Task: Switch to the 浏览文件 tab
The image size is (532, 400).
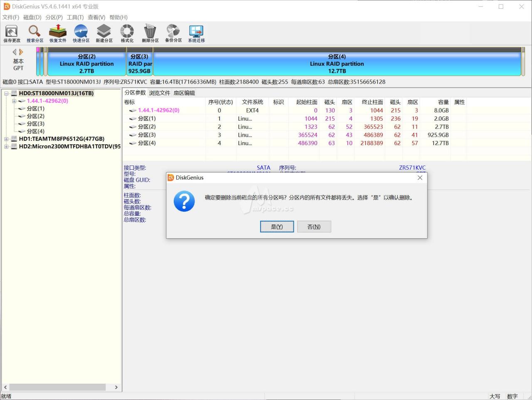Action: (160, 93)
